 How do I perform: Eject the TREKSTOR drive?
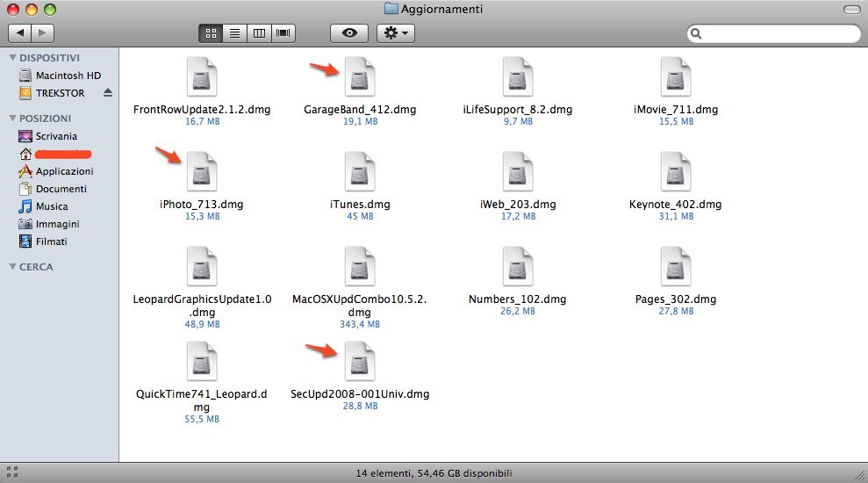tap(108, 92)
